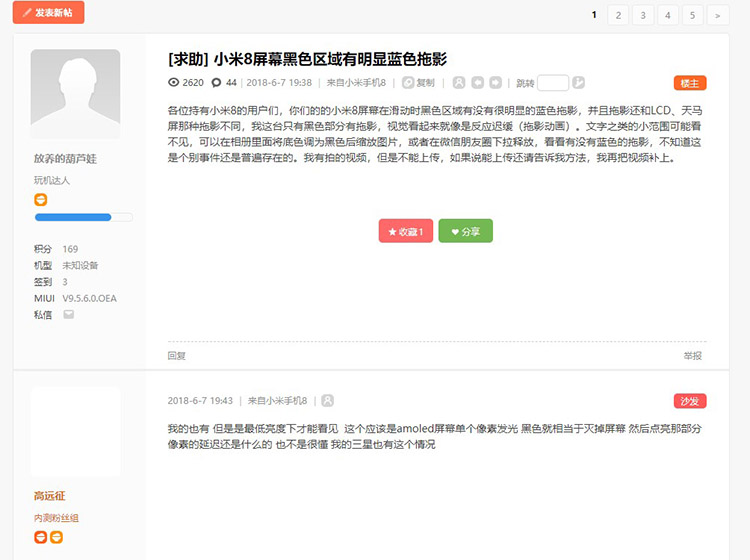Click the jump-to-floor go icon
The height and width of the screenshot is (560, 750).
coord(578,82)
